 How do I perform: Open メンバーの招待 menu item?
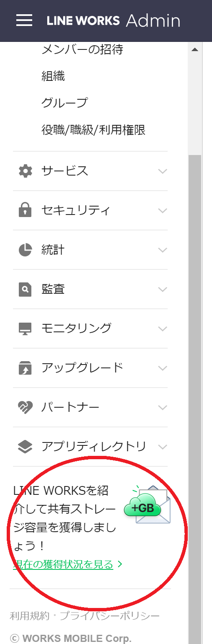tap(82, 50)
